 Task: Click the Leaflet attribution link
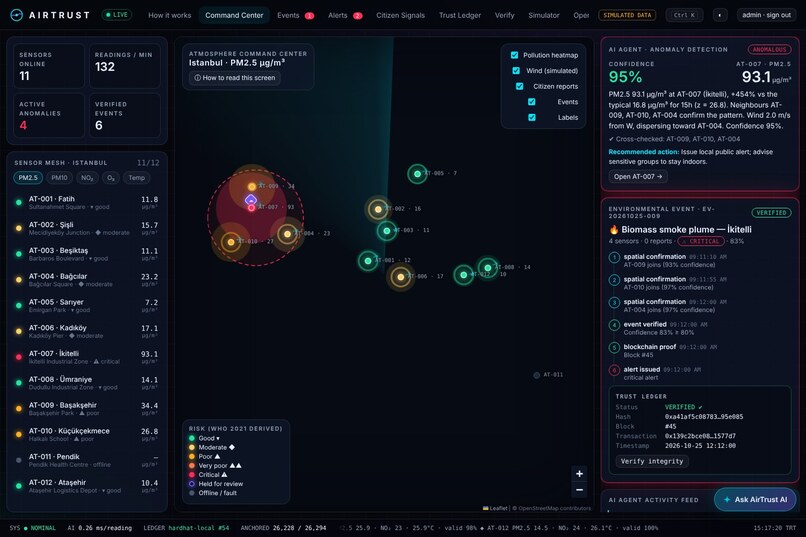click(x=495, y=508)
